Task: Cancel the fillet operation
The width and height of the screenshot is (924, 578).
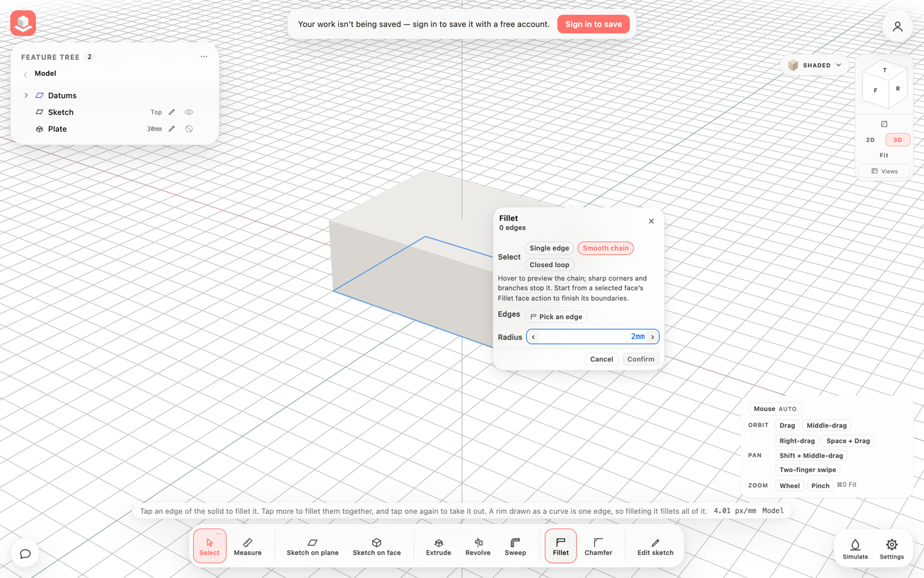Action: (602, 360)
